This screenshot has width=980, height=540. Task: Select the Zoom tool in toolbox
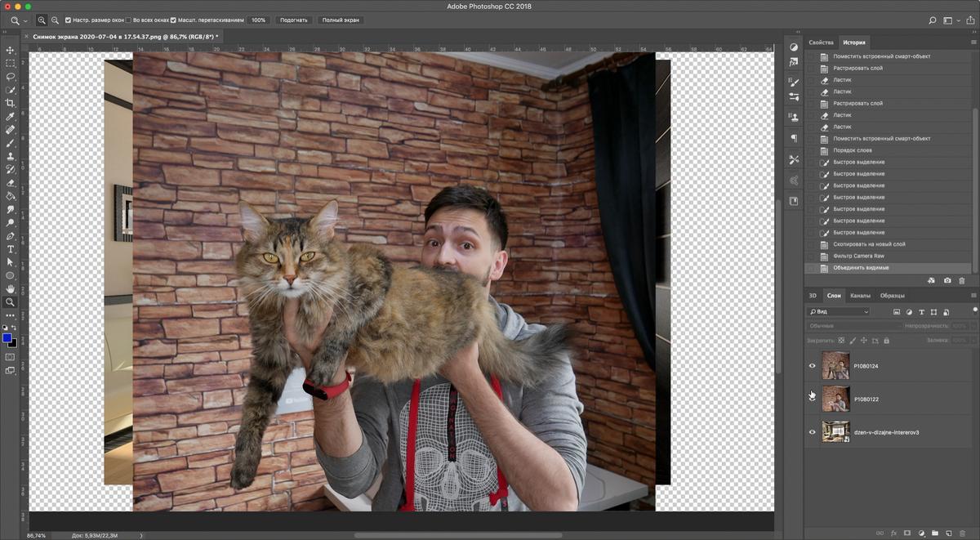[x=11, y=302]
